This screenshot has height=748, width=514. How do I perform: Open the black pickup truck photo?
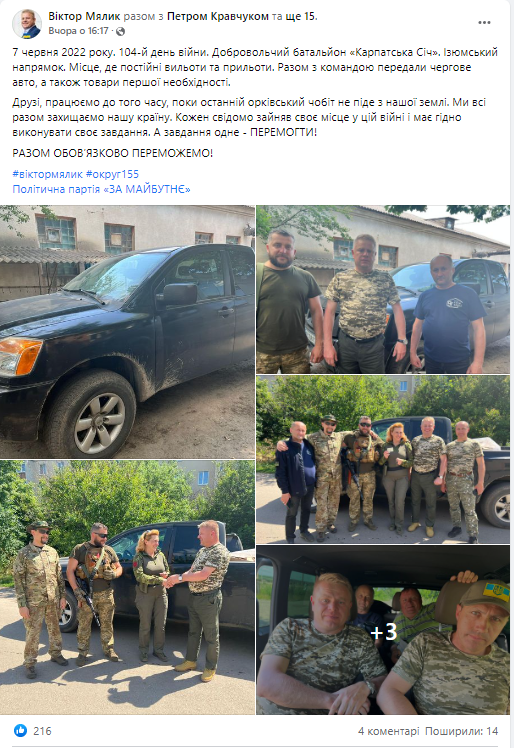pyautogui.click(x=127, y=332)
